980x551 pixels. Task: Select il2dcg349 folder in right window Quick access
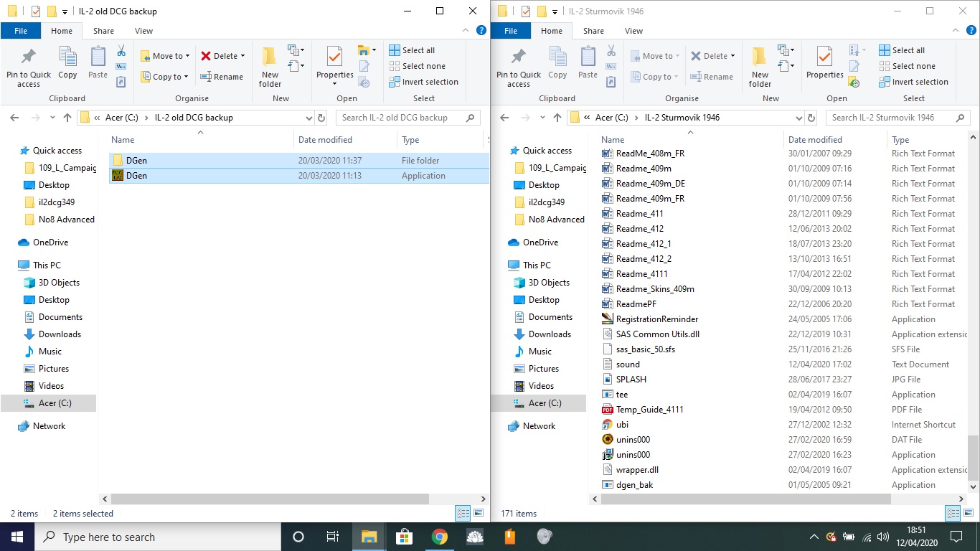point(546,202)
